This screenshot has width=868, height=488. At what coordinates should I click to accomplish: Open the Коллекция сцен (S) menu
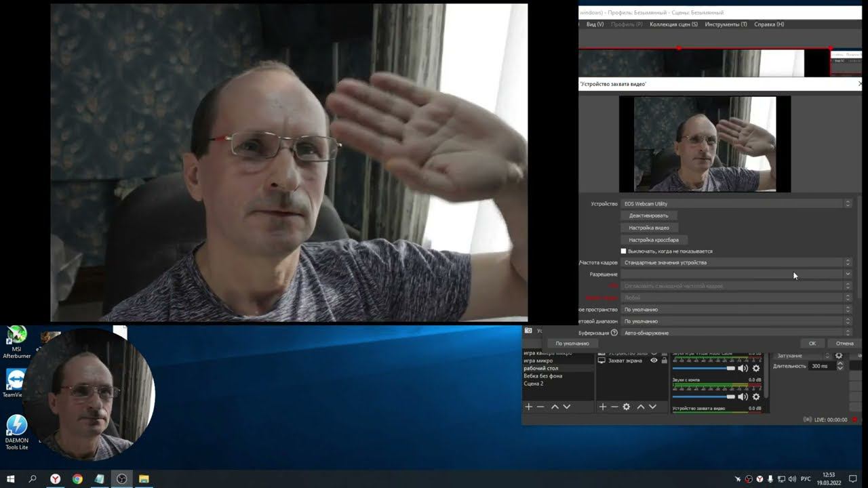tap(673, 24)
